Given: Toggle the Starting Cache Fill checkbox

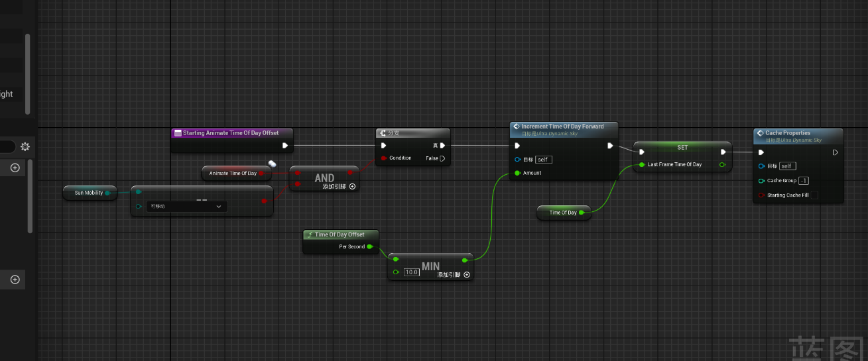Looking at the screenshot, I should point(816,195).
